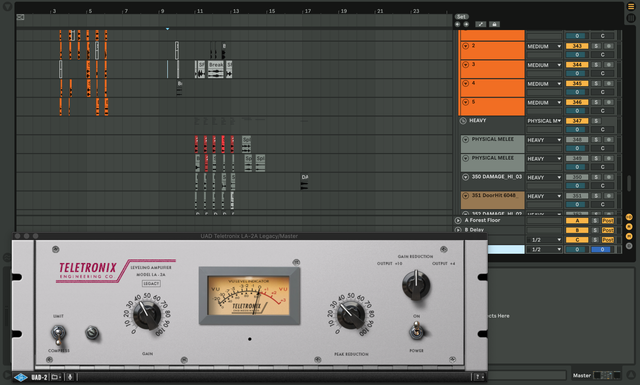Flip the Limit/Compress toggle switch
Screen dimensions: 640x385
[58, 334]
